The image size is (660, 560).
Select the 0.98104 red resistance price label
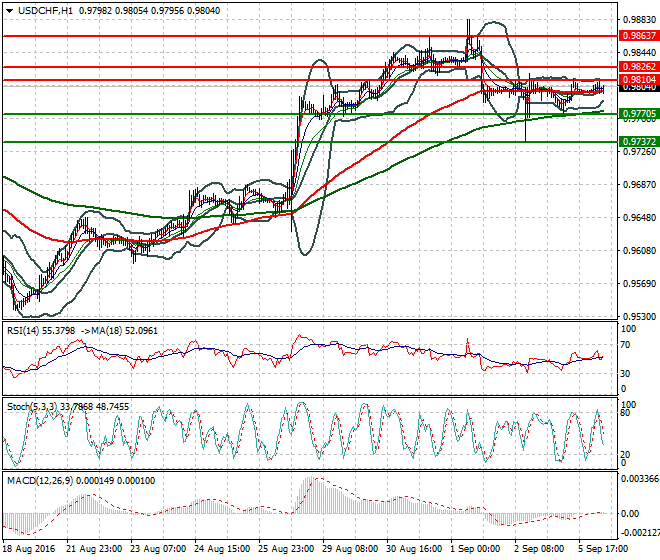click(x=639, y=80)
